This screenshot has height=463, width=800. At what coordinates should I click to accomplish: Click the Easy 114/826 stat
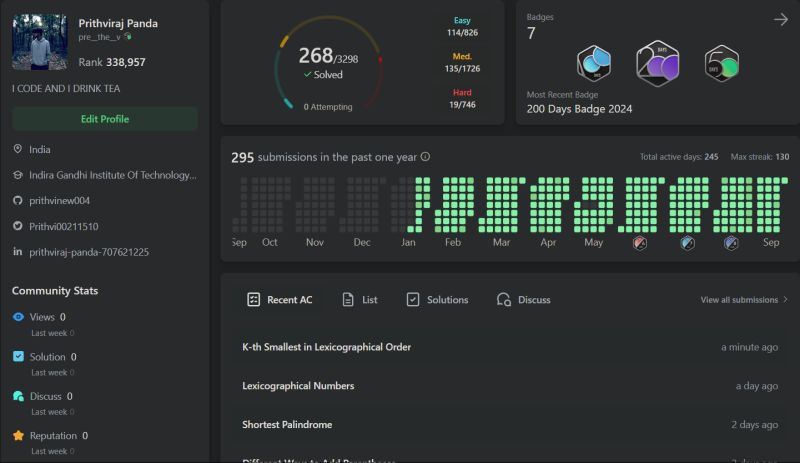tap(462, 27)
